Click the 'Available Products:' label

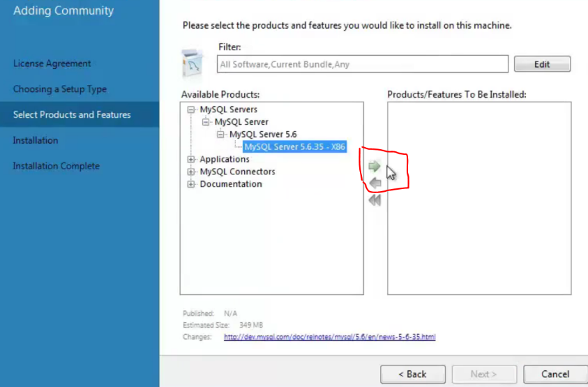click(x=220, y=95)
